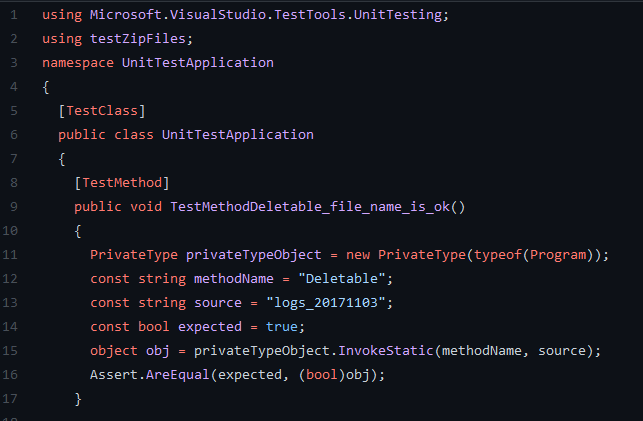Click 'methodName' argument on line 15
The width and height of the screenshot is (643, 421).
(x=482, y=351)
